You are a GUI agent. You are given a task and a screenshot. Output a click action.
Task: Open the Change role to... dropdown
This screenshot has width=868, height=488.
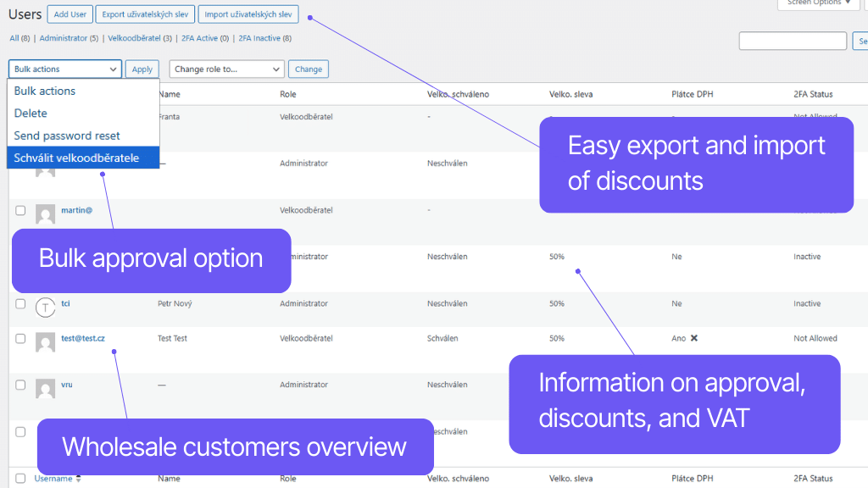point(227,69)
